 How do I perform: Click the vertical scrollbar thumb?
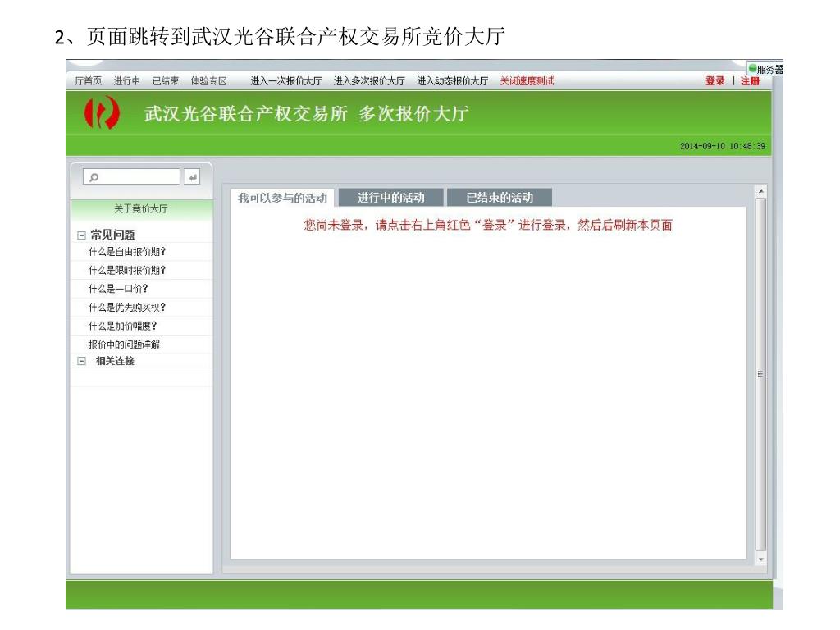760,374
